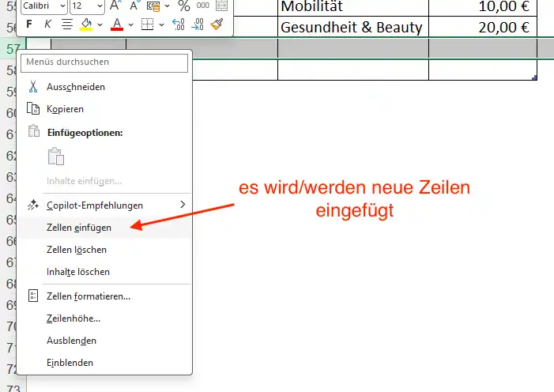554x392 pixels.
Task: Toggle bold formatting (F)
Action: [29, 24]
